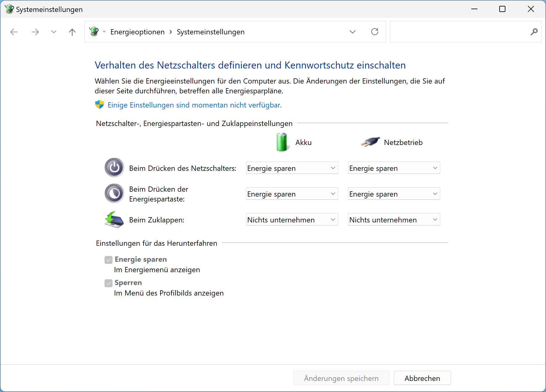Expand breadcrumb arrow after Energieoptionen

[171, 32]
